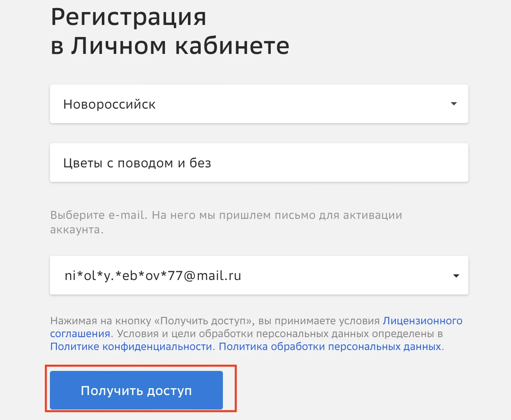Open the Новороссийск city combo box
511x420 pixels.
pos(258,104)
